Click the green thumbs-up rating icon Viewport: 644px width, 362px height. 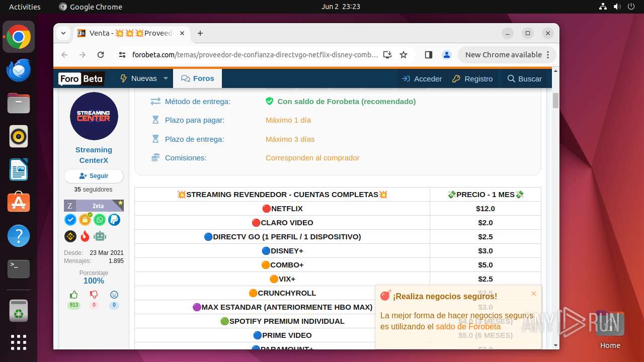coord(74,295)
